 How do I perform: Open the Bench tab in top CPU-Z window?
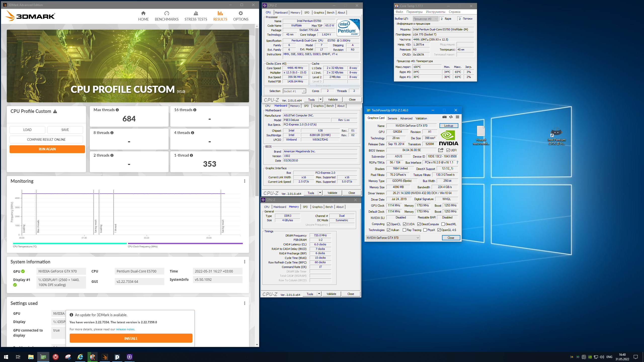[x=331, y=13]
